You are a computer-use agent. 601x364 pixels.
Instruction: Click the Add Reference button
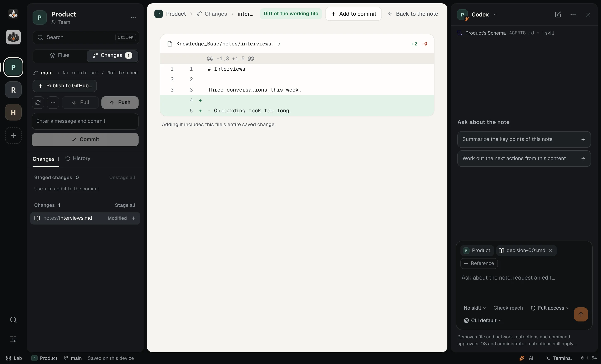[x=479, y=264]
